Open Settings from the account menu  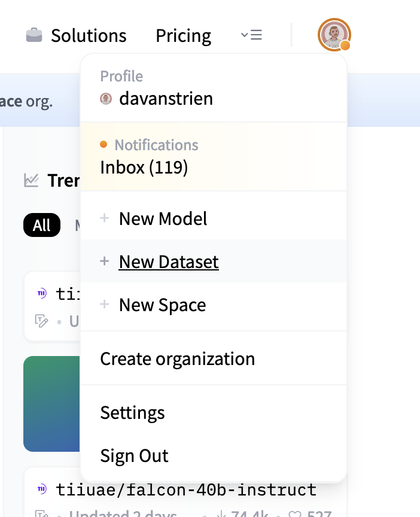pyautogui.click(x=132, y=412)
